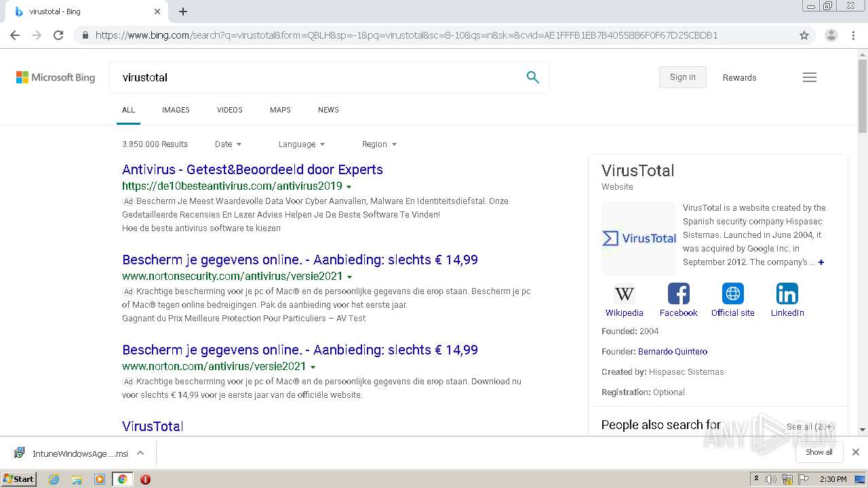868x488 pixels.
Task: Launch Internet Explorer from taskbar
Action: coord(54,479)
